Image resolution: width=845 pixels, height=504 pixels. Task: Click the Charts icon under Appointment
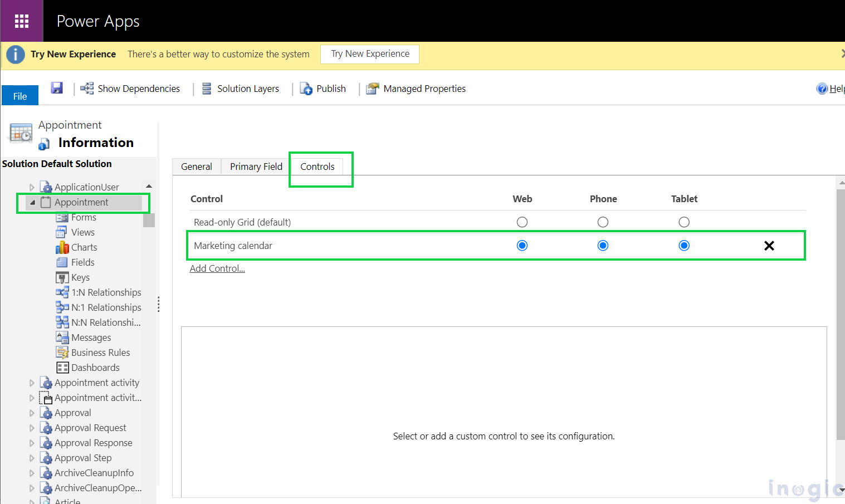[62, 247]
